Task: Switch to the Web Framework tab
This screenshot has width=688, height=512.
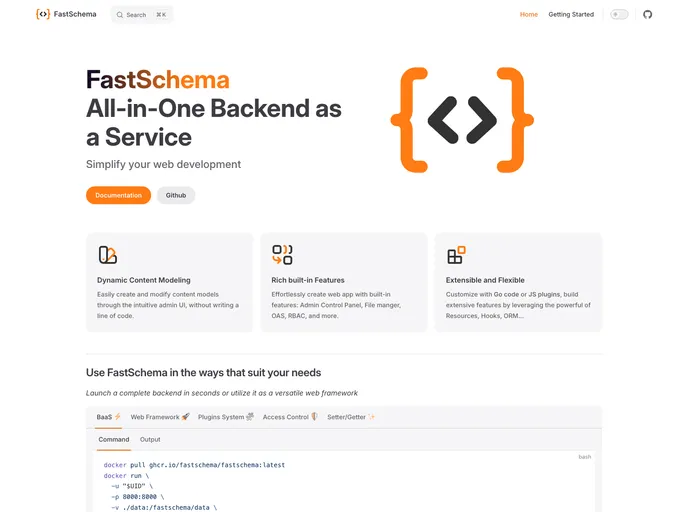Action: [x=160, y=417]
